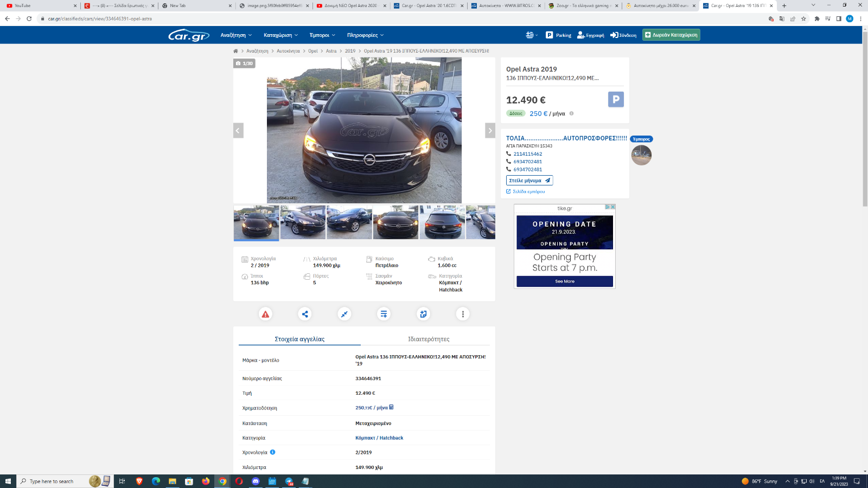This screenshot has width=868, height=488.
Task: Open Telegram from the taskbar
Action: [289, 481]
